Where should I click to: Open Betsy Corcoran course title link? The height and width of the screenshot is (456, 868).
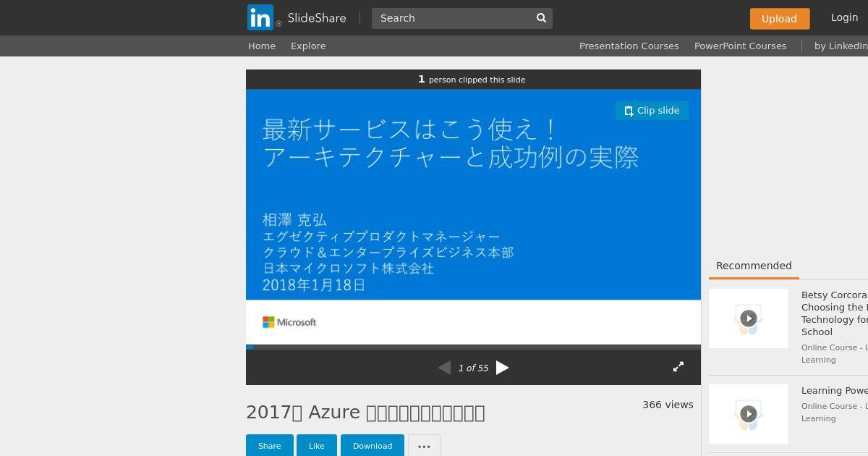[835, 313]
